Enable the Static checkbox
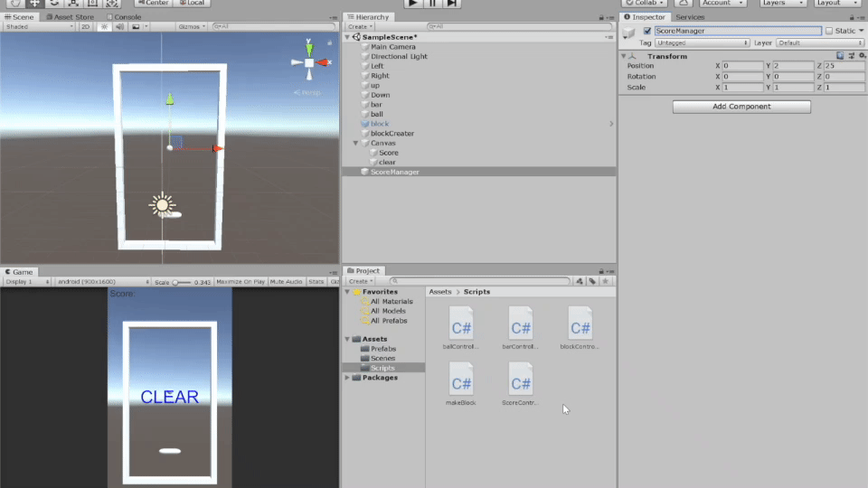Viewport: 868px width, 488px height. click(x=829, y=31)
